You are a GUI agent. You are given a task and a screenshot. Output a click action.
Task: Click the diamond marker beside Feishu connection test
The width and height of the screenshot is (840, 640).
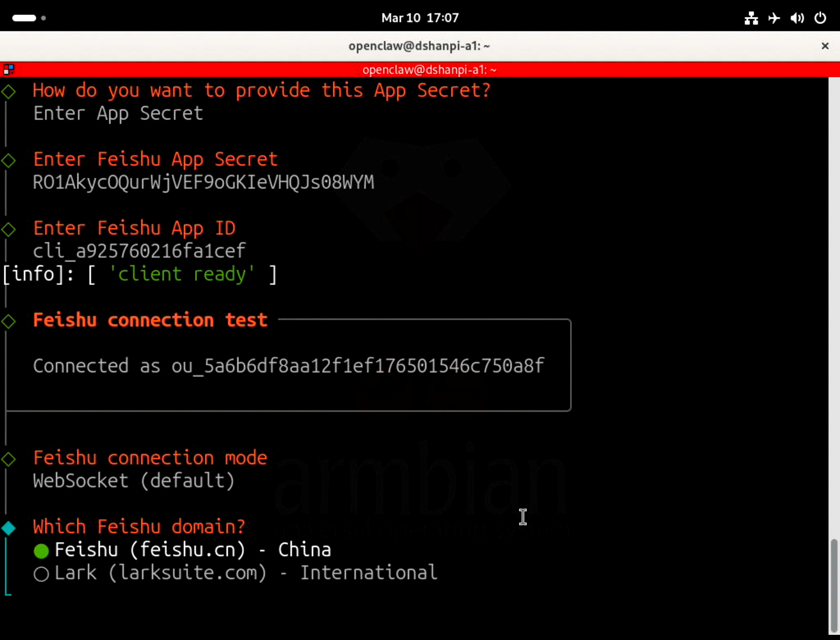click(x=8, y=321)
